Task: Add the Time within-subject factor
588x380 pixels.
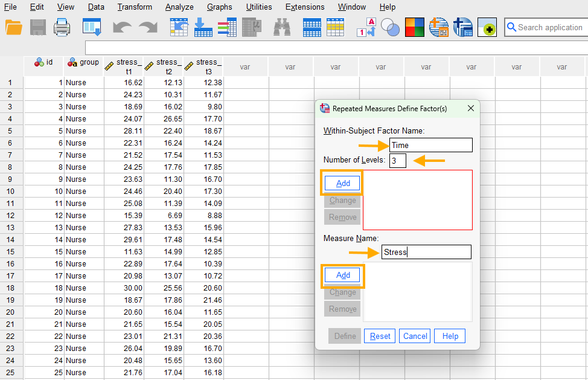Action: point(342,183)
